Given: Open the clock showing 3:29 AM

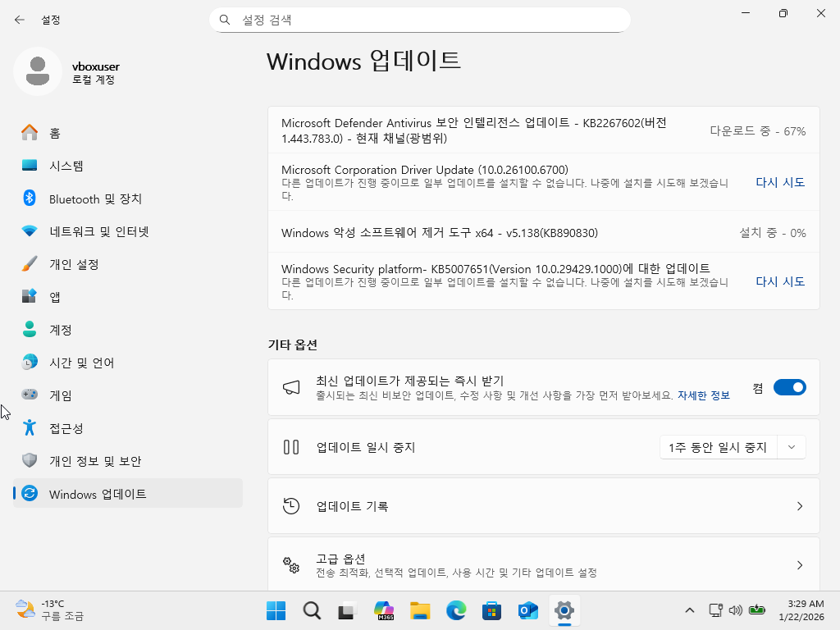Looking at the screenshot, I should click(801, 610).
